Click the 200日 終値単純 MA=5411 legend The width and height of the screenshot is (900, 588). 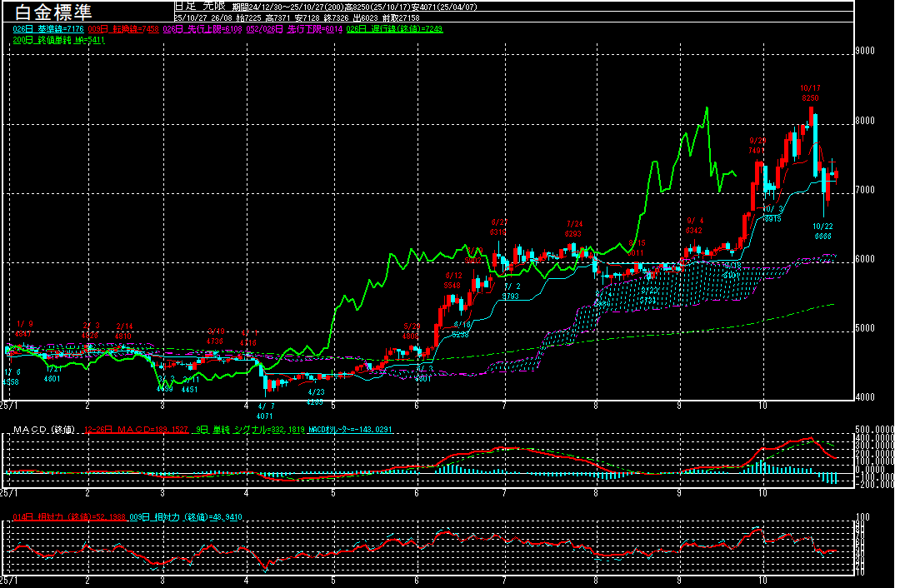point(58,40)
